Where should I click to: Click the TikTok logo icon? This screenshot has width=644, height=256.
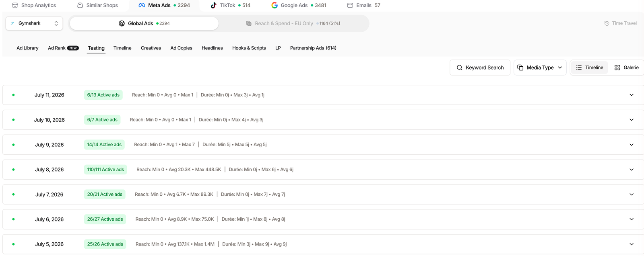(x=214, y=5)
